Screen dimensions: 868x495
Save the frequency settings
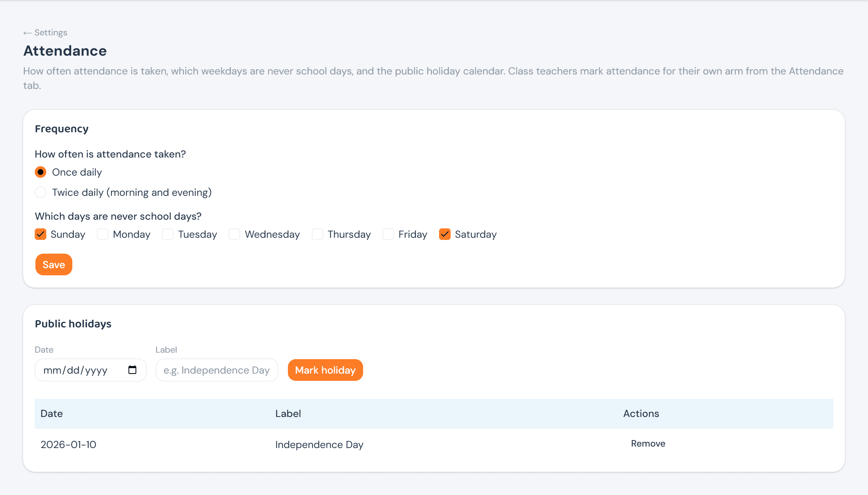coord(54,264)
